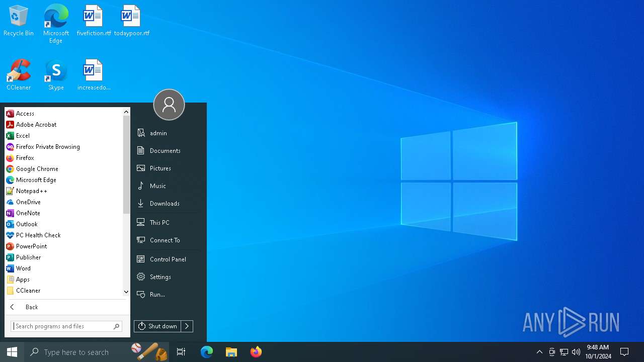This screenshot has width=644, height=362.
Task: Click the Meet Now tray icon
Action: coord(552,352)
